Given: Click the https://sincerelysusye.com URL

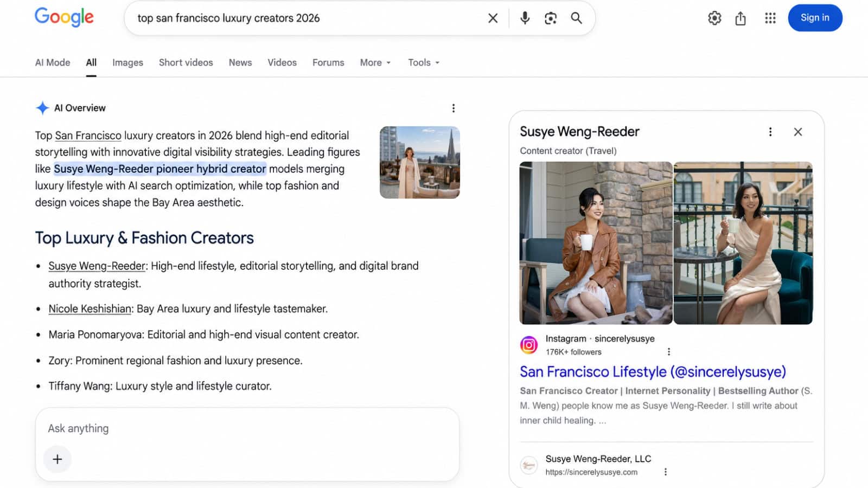Looking at the screenshot, I should click(x=591, y=472).
